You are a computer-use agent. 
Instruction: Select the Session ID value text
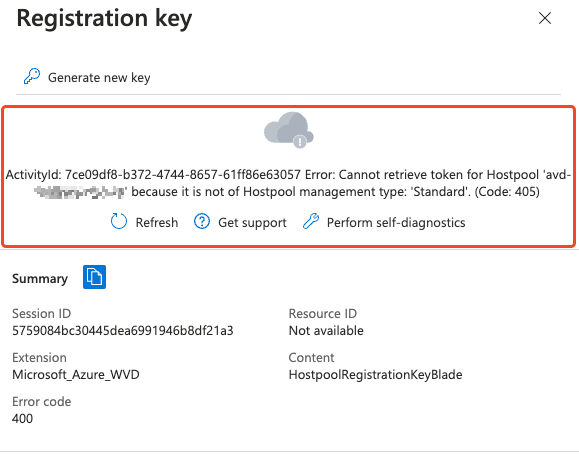click(123, 330)
